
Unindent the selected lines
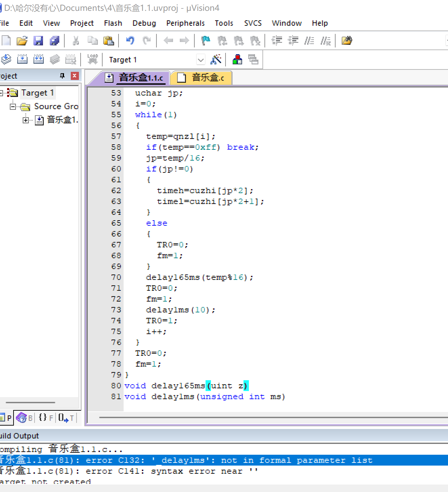tap(293, 41)
